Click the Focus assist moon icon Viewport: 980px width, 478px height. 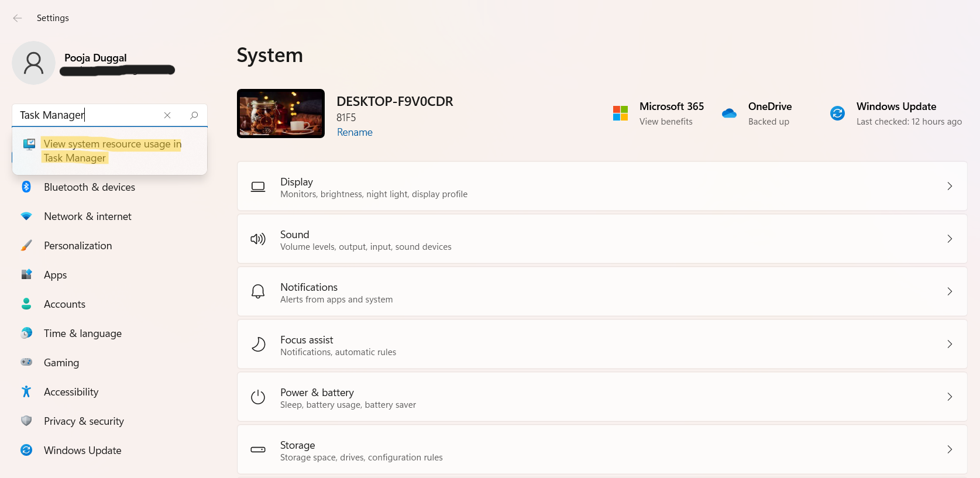(x=258, y=344)
